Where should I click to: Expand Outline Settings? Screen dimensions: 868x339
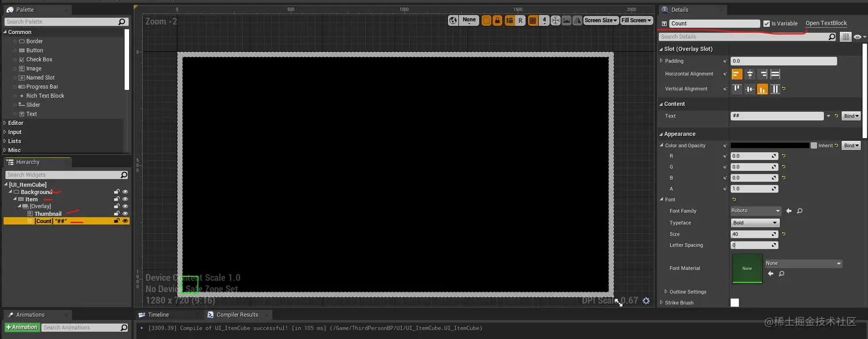666,292
